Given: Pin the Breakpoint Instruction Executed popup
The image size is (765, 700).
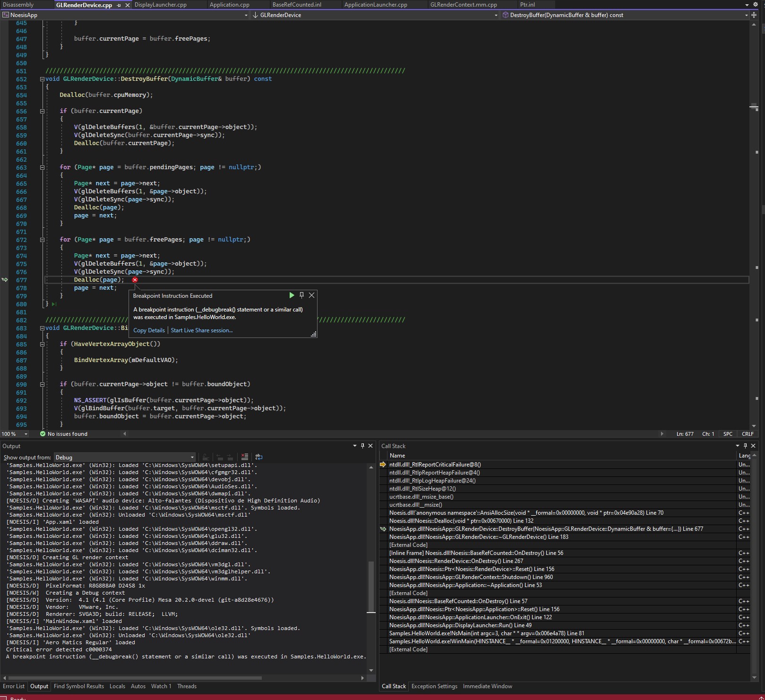Looking at the screenshot, I should (x=301, y=295).
